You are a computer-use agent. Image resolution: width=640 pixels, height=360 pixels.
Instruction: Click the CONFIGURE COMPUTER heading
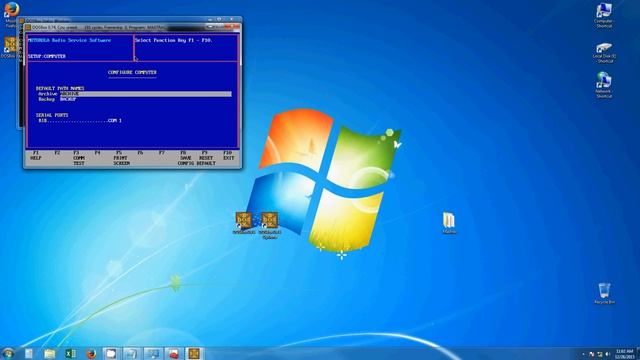click(132, 72)
